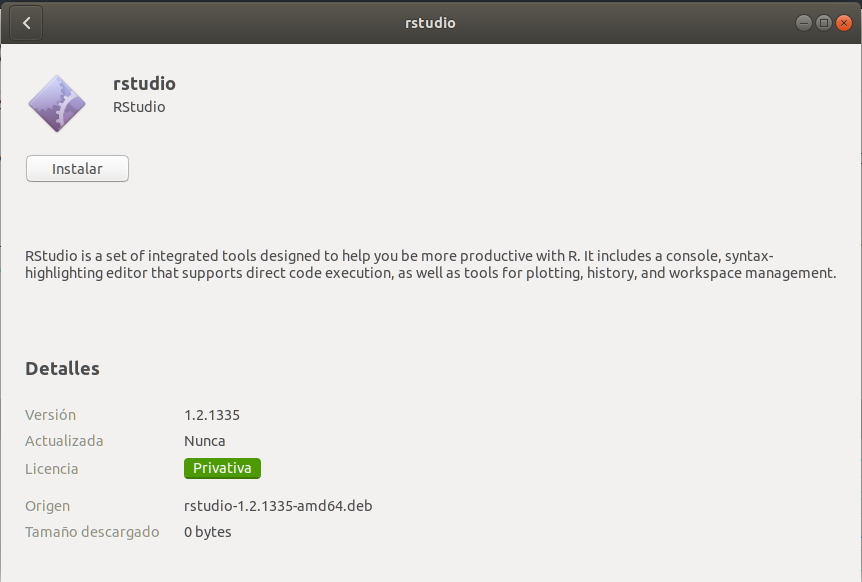Select the version number 1.2.1335
Screen dimensions: 862x582
pyautogui.click(x=212, y=415)
